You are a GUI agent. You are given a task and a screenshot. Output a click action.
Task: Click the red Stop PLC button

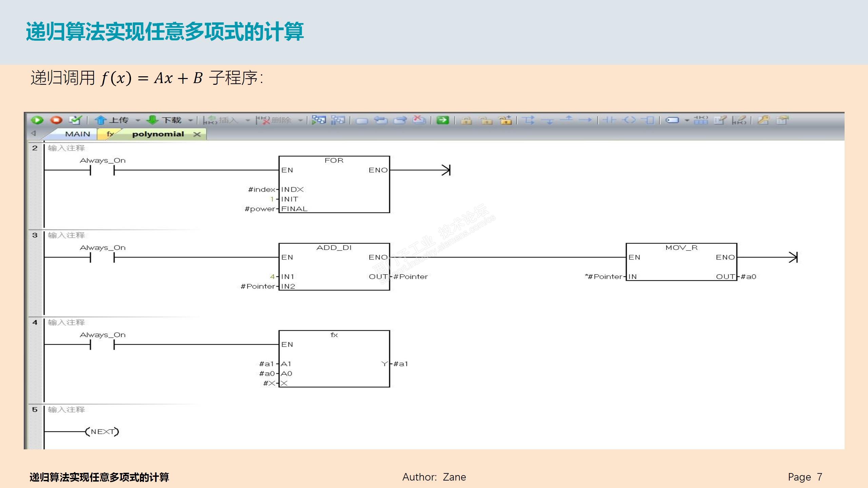tap(56, 120)
